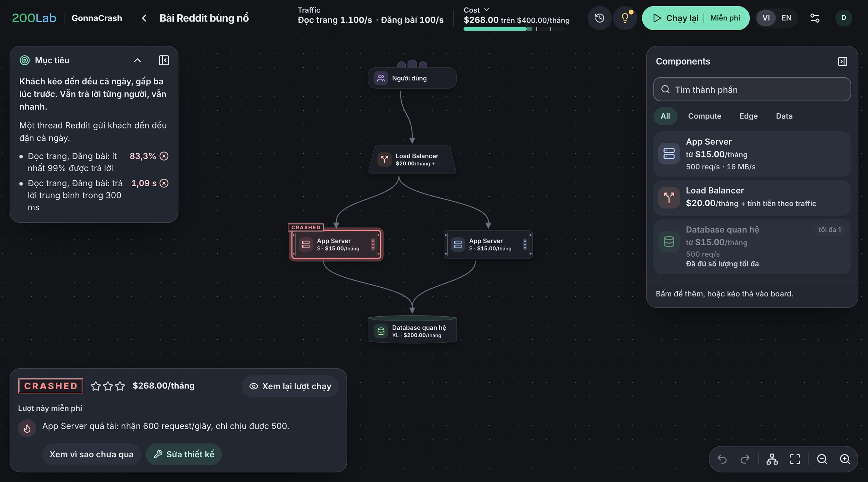Select the Load Balancer node on board
The image size is (868, 482).
(x=412, y=160)
